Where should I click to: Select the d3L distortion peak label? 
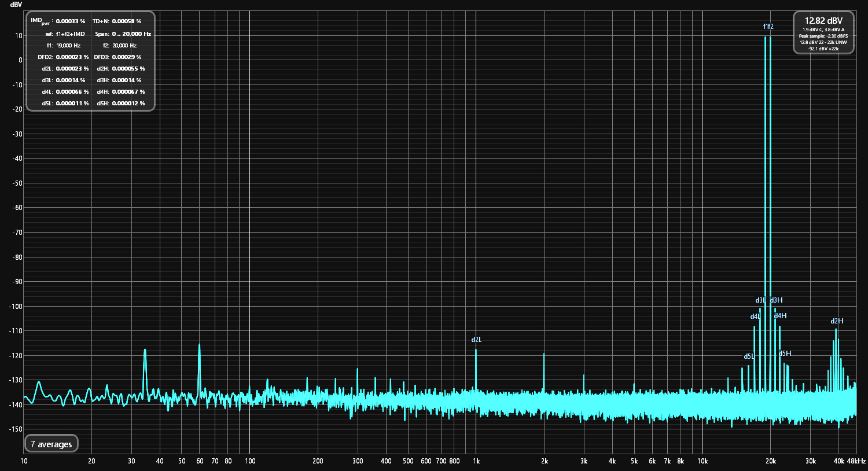(x=760, y=300)
